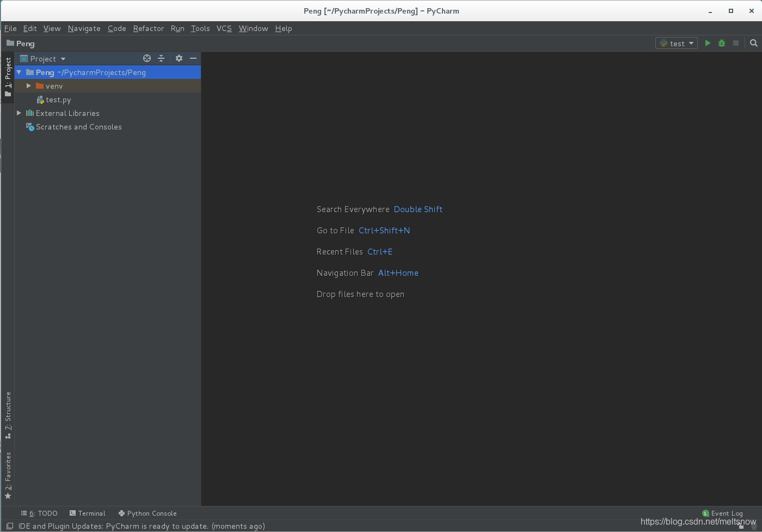Image resolution: width=762 pixels, height=532 pixels.
Task: Click the Ctrl+E Recent Files hint
Action: point(380,252)
